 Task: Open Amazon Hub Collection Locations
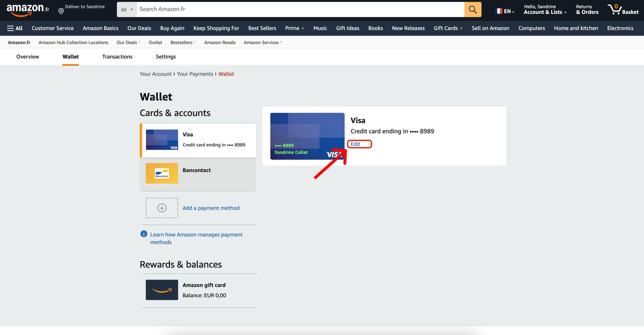point(73,42)
